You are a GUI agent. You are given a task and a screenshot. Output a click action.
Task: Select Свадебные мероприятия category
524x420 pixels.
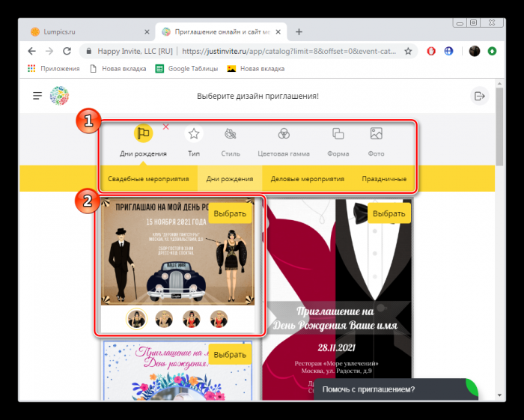(x=148, y=179)
